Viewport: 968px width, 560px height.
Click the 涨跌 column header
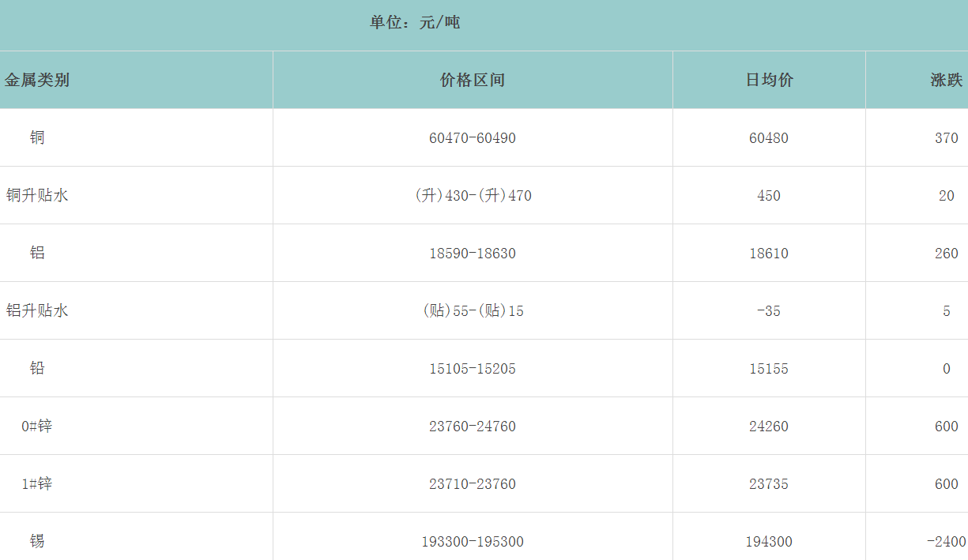coord(946,80)
